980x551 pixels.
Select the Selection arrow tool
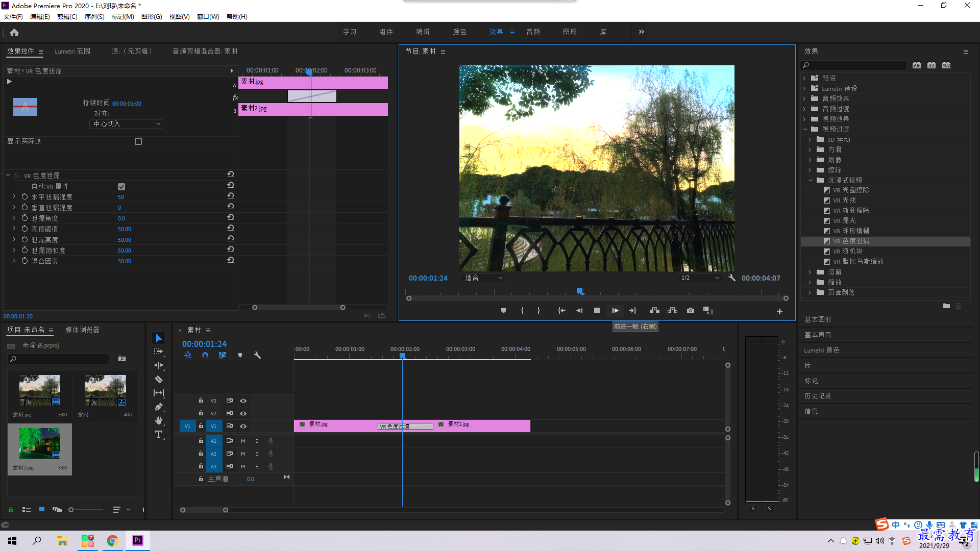click(x=159, y=338)
